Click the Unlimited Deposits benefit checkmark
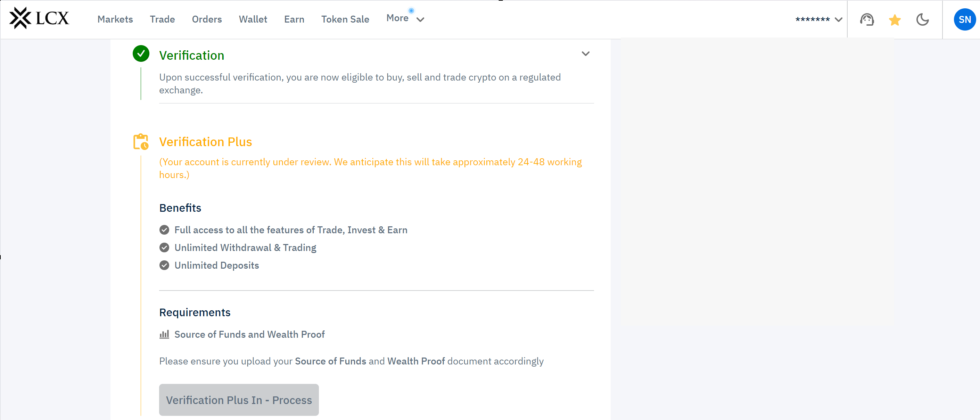 click(x=164, y=265)
